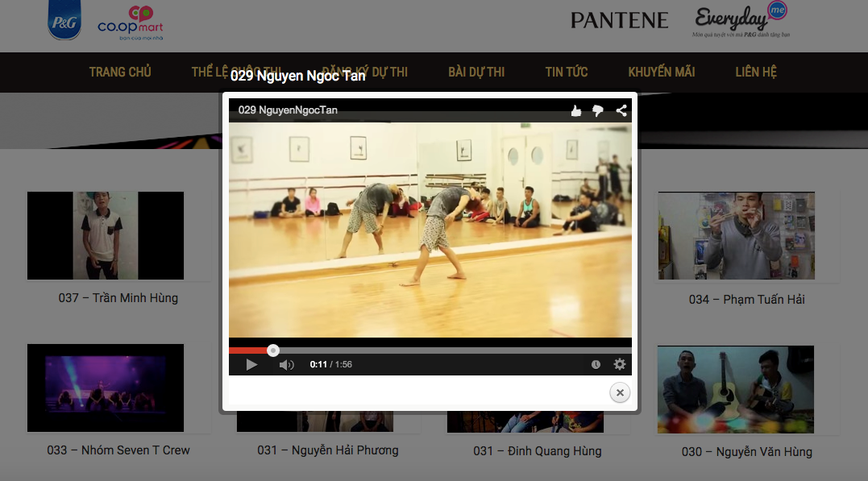Viewport: 868px width, 481px height.
Task: Open video settings gear menu
Action: 619,364
